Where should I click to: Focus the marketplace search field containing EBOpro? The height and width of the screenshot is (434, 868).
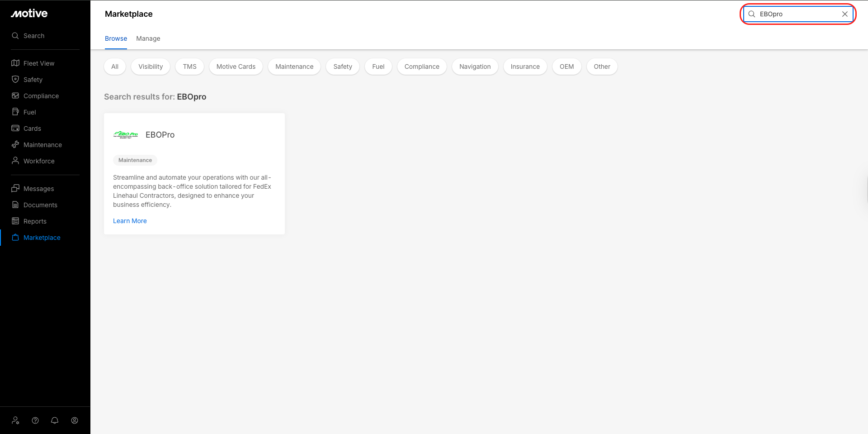[x=798, y=14]
